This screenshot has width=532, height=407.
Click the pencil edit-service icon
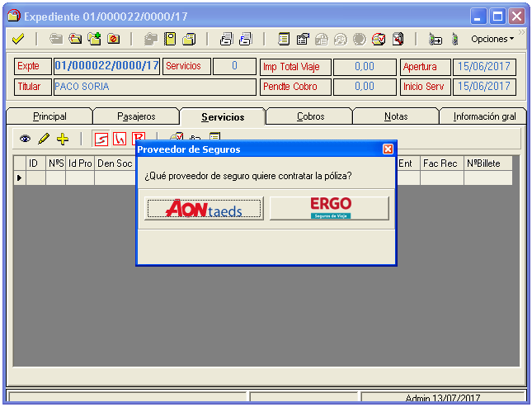point(44,139)
